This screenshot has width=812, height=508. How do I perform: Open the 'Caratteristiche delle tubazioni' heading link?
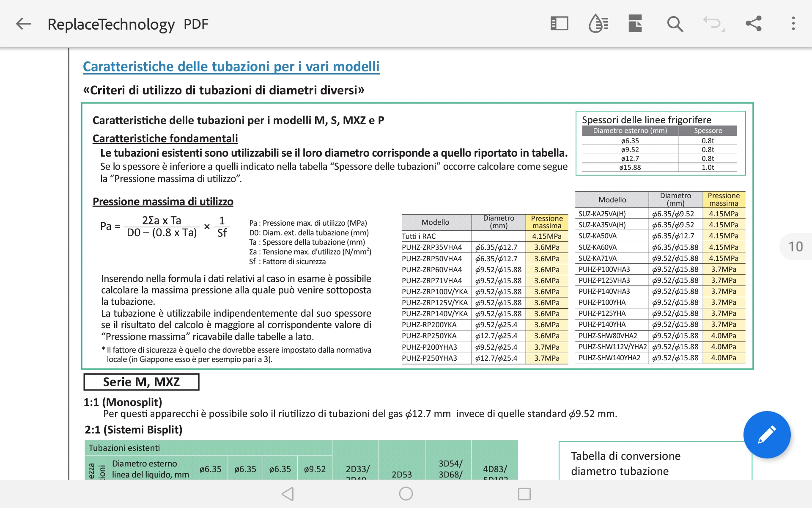pyautogui.click(x=231, y=66)
